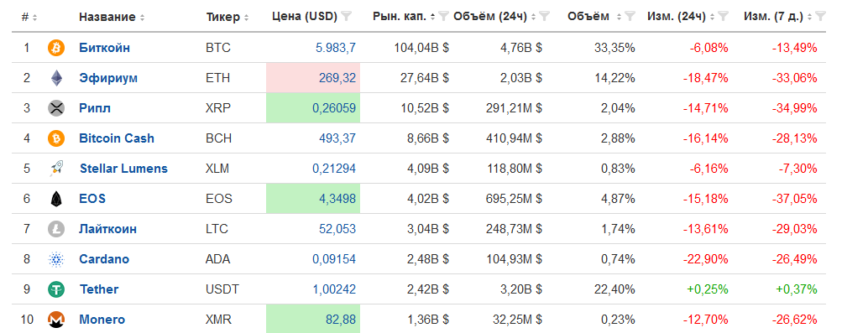Sort table by Тикер column arrows
This screenshot has height=333, width=868.
(x=246, y=17)
